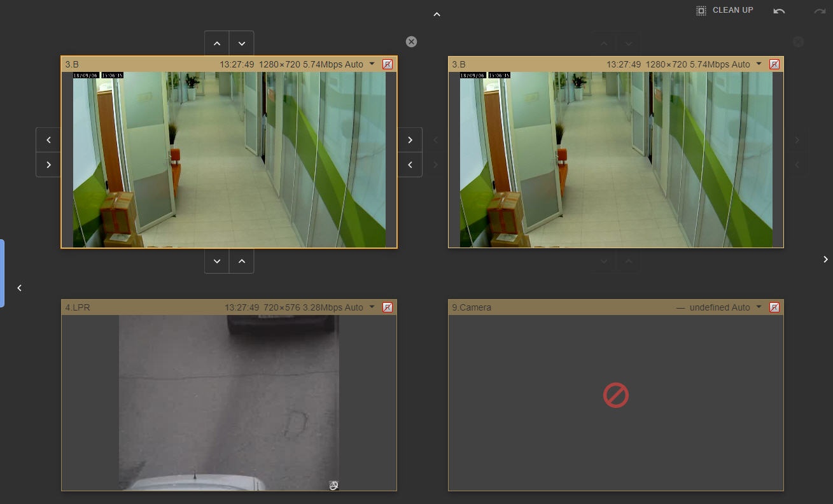Image resolution: width=833 pixels, height=504 pixels.
Task: Click the red no-signal symbol in the 9.Camera cell
Action: tap(616, 395)
